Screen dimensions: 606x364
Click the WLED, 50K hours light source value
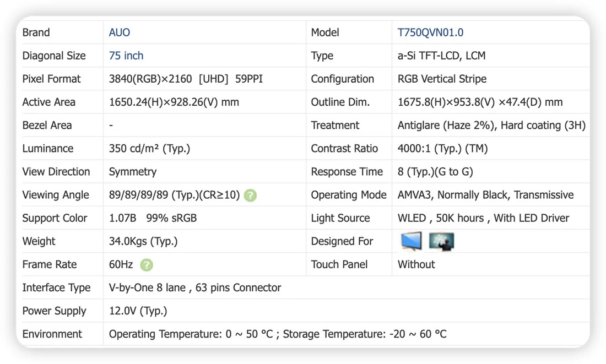coord(483,218)
